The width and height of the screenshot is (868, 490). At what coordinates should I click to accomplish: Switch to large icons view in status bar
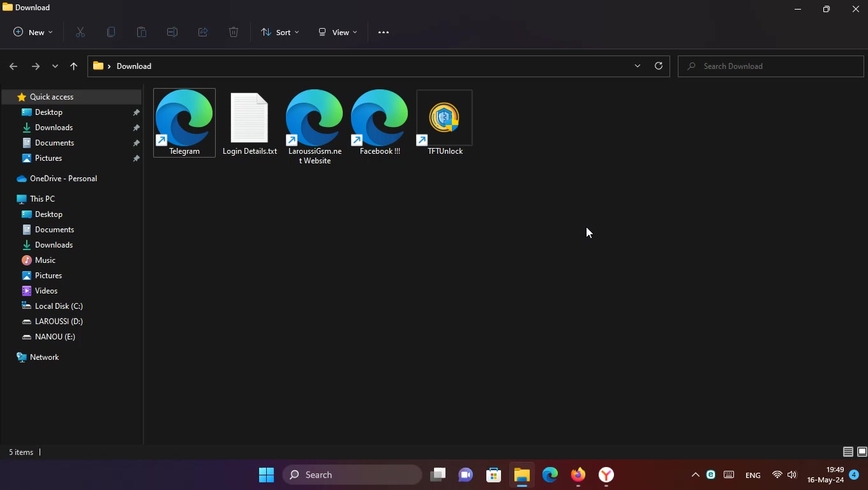862,452
